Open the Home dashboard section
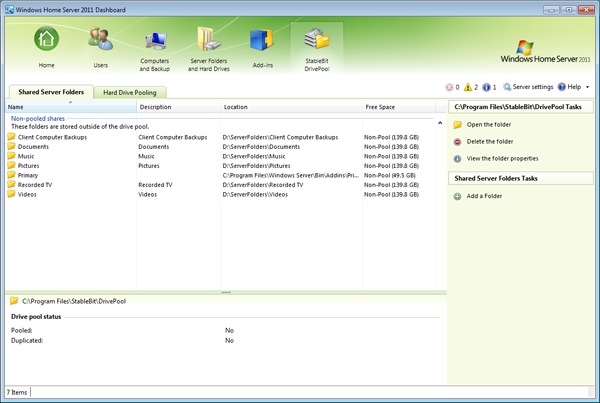Viewport: 600px width, 403px height. coord(47,46)
